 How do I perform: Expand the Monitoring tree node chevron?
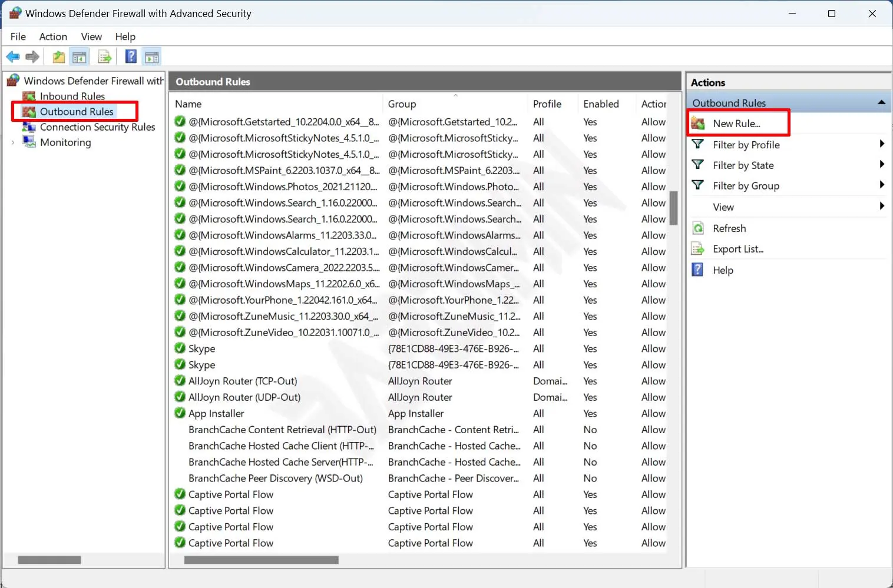point(13,142)
